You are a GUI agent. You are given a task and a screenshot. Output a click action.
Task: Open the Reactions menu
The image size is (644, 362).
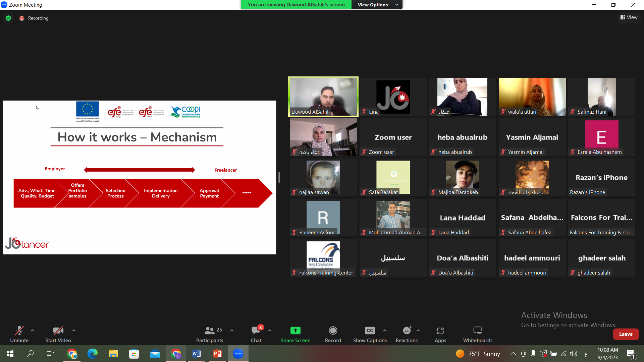pos(407,334)
